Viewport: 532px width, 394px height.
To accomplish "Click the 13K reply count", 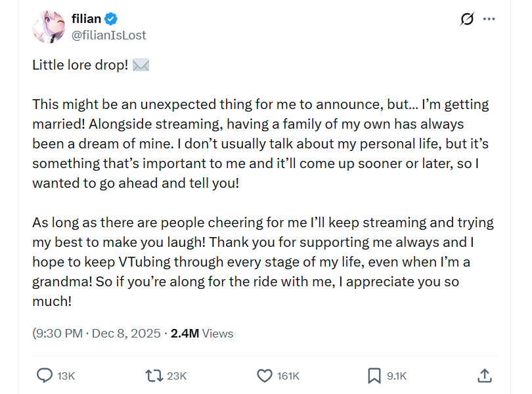I will pyautogui.click(x=66, y=376).
